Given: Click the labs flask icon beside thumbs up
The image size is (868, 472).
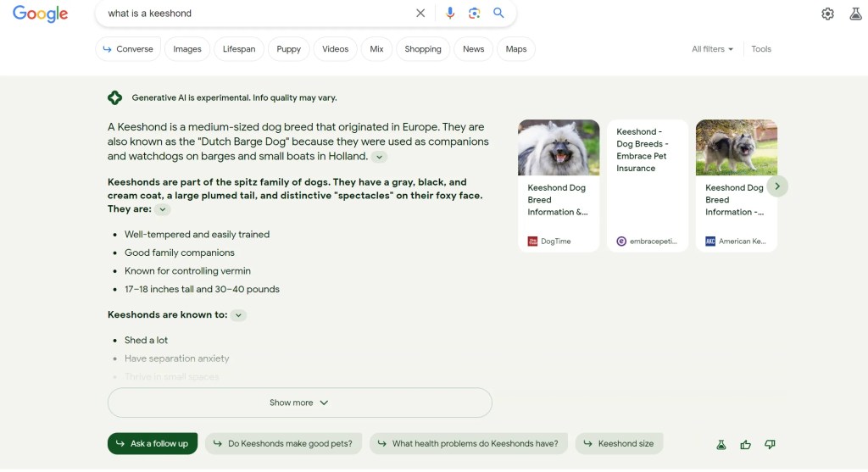Looking at the screenshot, I should point(721,444).
